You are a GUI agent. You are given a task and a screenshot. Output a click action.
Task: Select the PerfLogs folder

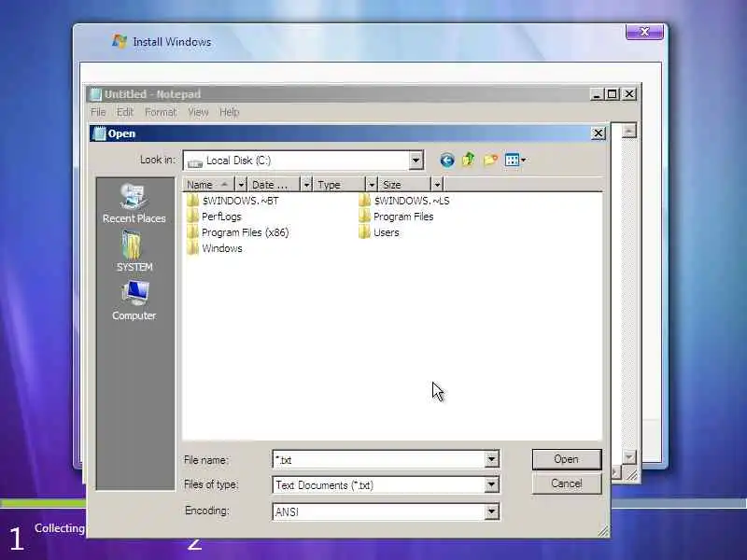tap(215, 217)
